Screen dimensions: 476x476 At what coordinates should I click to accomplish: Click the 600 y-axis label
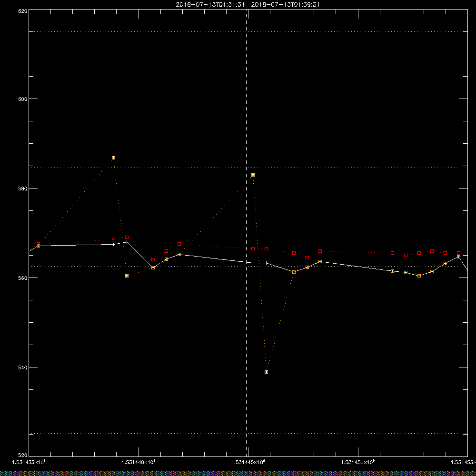(x=23, y=99)
